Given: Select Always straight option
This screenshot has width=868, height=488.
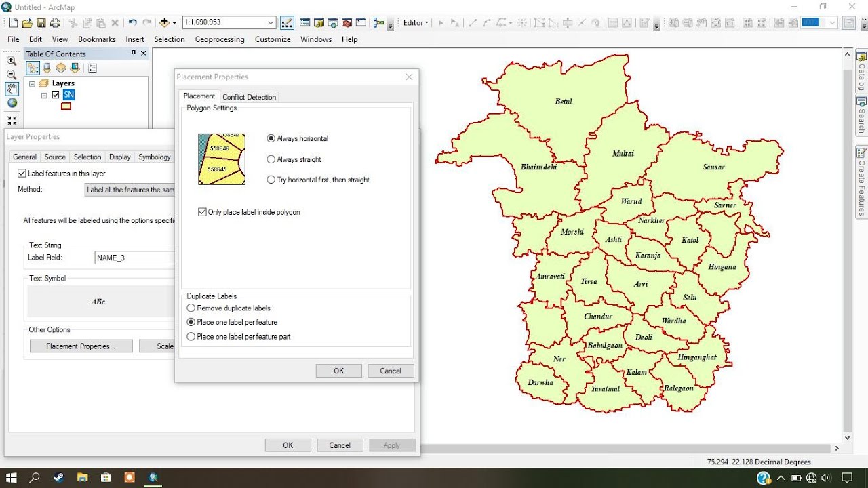Looking at the screenshot, I should [x=271, y=159].
